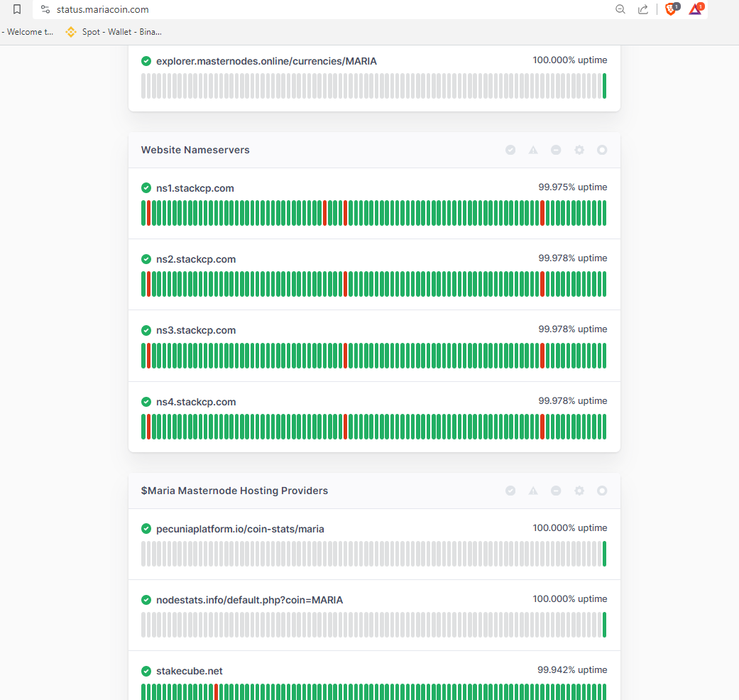
Task: Open the Welcome bookmark
Action: pyautogui.click(x=28, y=32)
